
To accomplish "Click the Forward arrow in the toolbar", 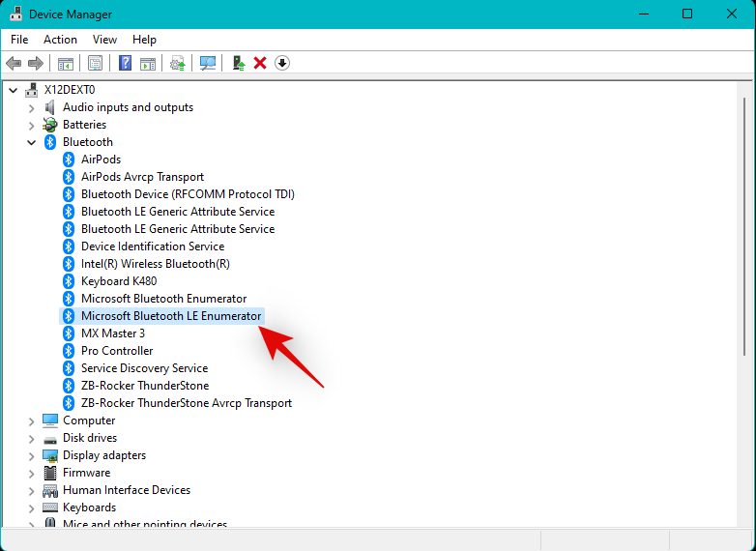I will [x=36, y=63].
